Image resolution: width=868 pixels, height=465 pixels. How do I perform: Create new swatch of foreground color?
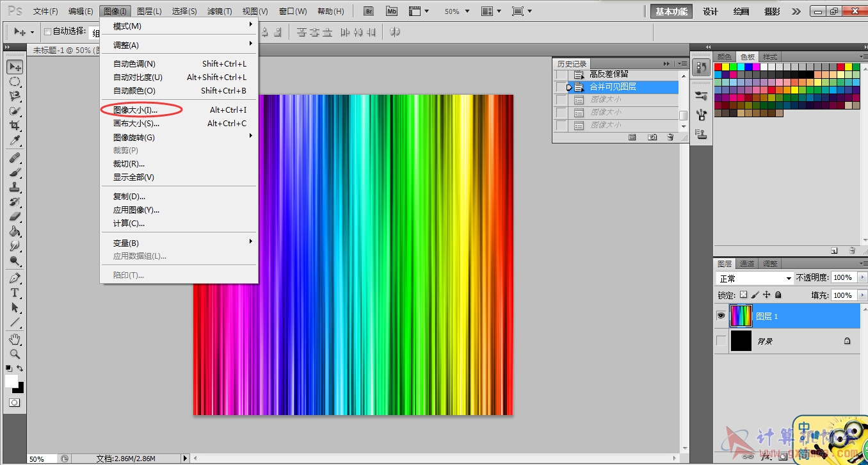[834, 250]
